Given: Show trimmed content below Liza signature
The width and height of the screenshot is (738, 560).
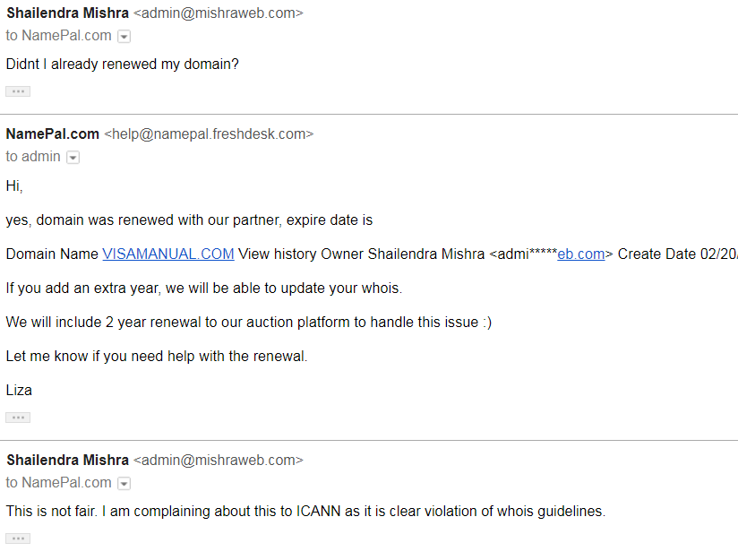Looking at the screenshot, I should (x=18, y=418).
